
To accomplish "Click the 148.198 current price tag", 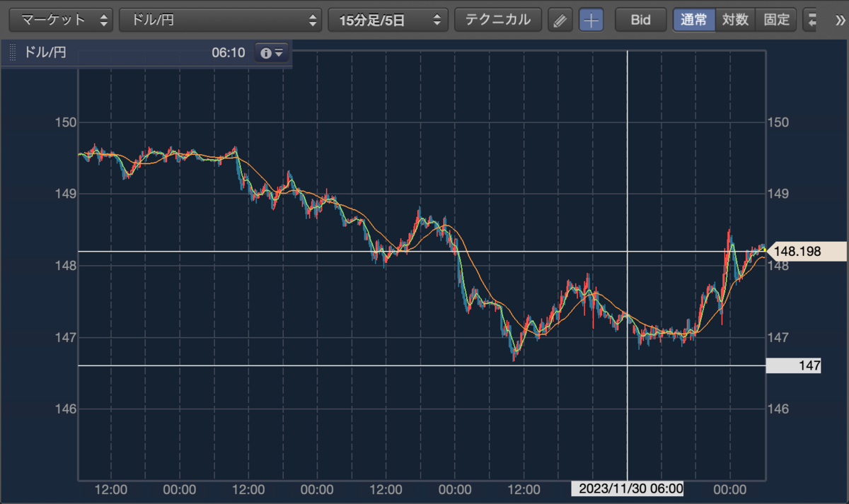I will [807, 251].
